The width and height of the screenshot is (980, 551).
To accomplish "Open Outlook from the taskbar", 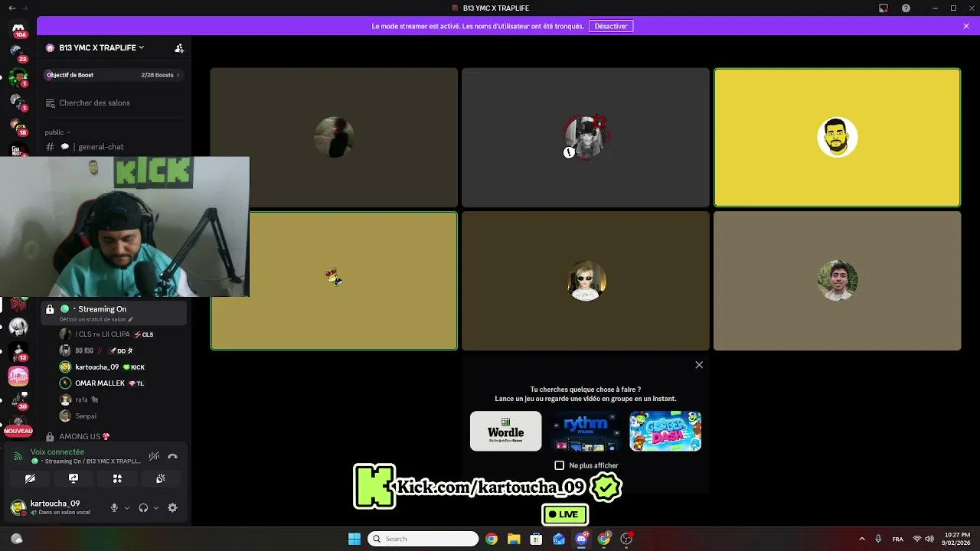I will 559,539.
